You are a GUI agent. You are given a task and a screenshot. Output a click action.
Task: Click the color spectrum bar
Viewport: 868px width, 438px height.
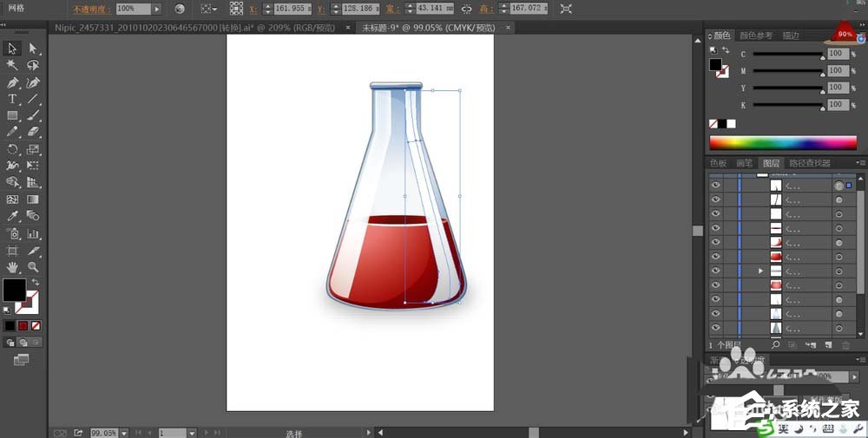point(783,143)
